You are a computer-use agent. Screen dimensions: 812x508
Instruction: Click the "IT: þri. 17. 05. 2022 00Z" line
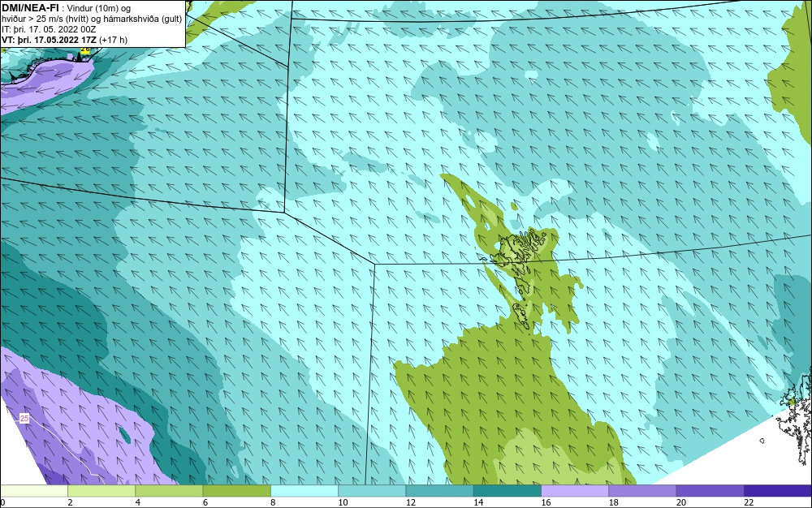click(x=49, y=29)
